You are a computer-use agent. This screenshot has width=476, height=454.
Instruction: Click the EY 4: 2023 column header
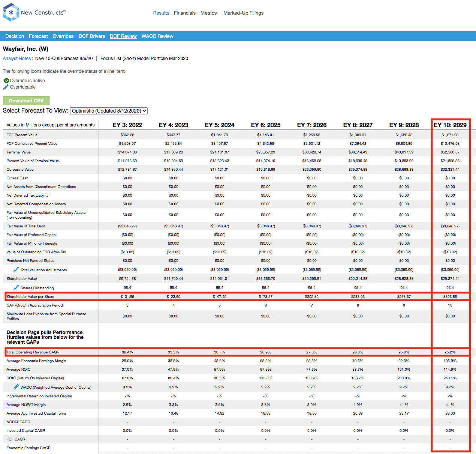(x=174, y=125)
